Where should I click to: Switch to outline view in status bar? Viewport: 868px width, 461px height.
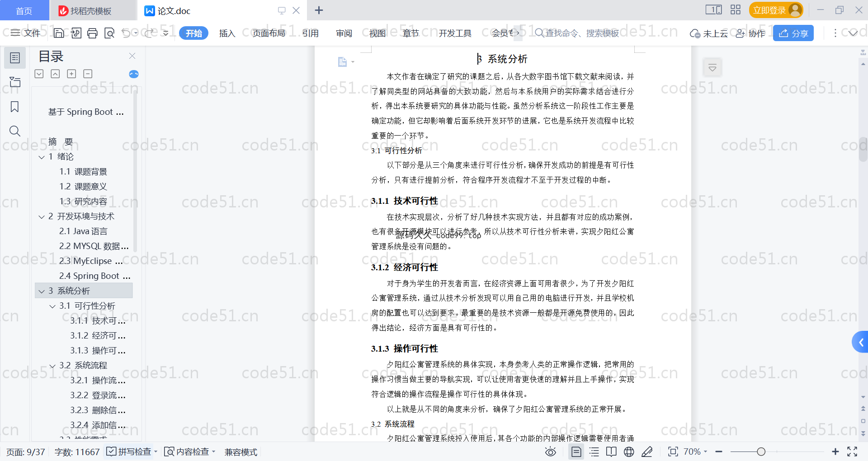point(594,452)
